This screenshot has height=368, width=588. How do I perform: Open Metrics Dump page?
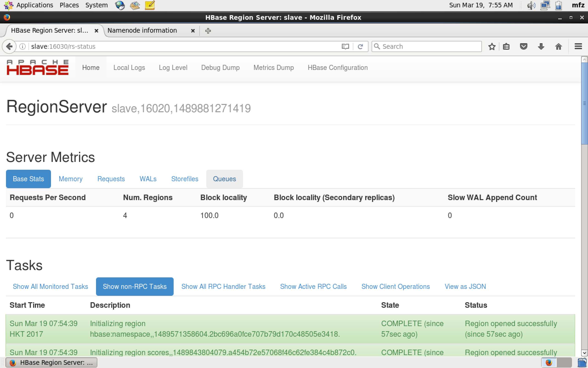pyautogui.click(x=274, y=68)
